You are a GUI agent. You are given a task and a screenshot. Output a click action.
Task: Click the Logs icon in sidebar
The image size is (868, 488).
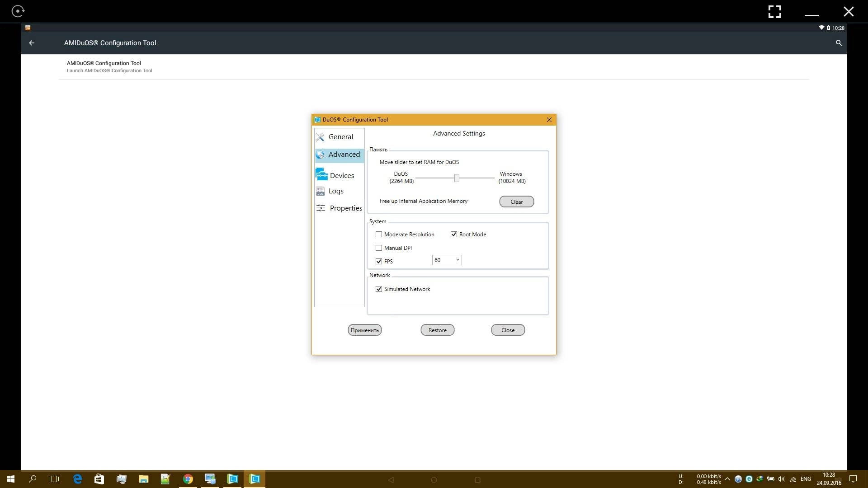point(320,191)
